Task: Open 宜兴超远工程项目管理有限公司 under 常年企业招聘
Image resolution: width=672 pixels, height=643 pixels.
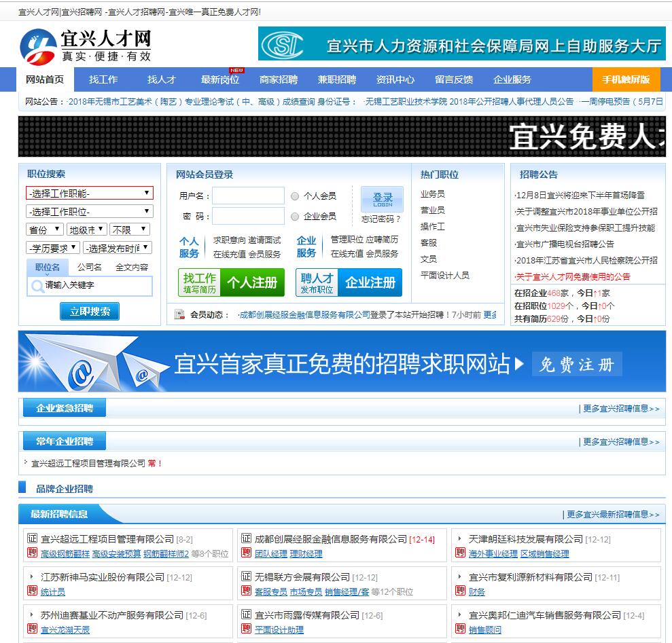Action: coord(88,464)
